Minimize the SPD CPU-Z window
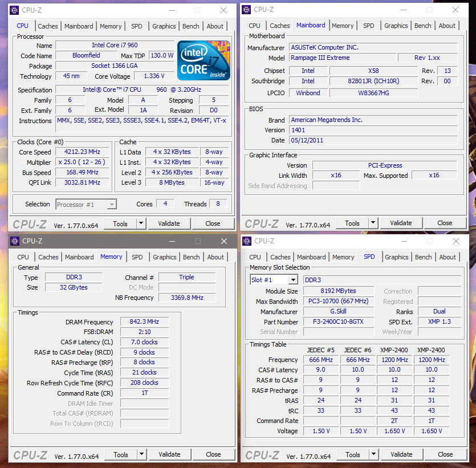The width and height of the screenshot is (476, 468). pos(404,241)
